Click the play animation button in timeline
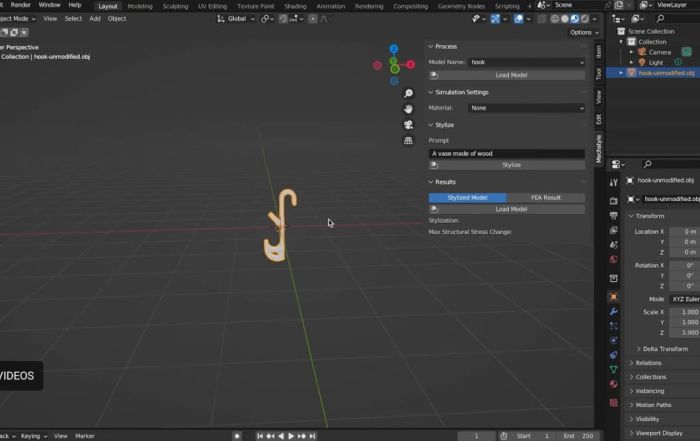The height and width of the screenshot is (441, 700). pyautogui.click(x=291, y=436)
